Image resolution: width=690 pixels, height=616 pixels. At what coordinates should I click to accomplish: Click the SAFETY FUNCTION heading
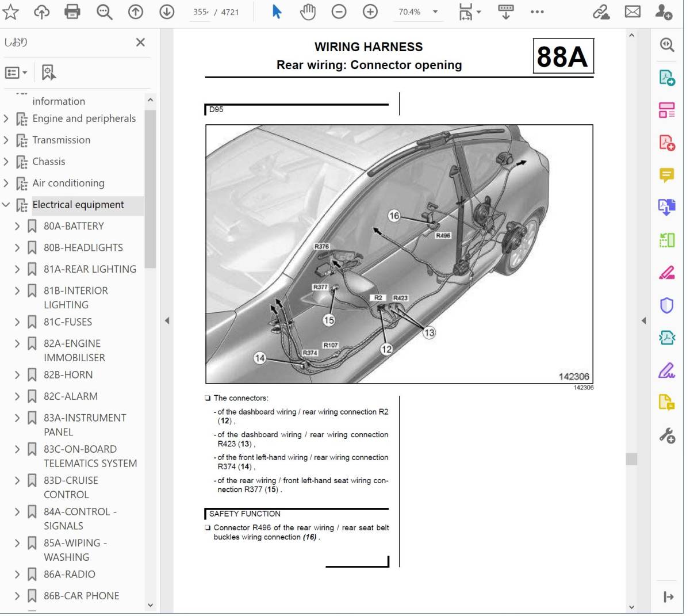(244, 514)
